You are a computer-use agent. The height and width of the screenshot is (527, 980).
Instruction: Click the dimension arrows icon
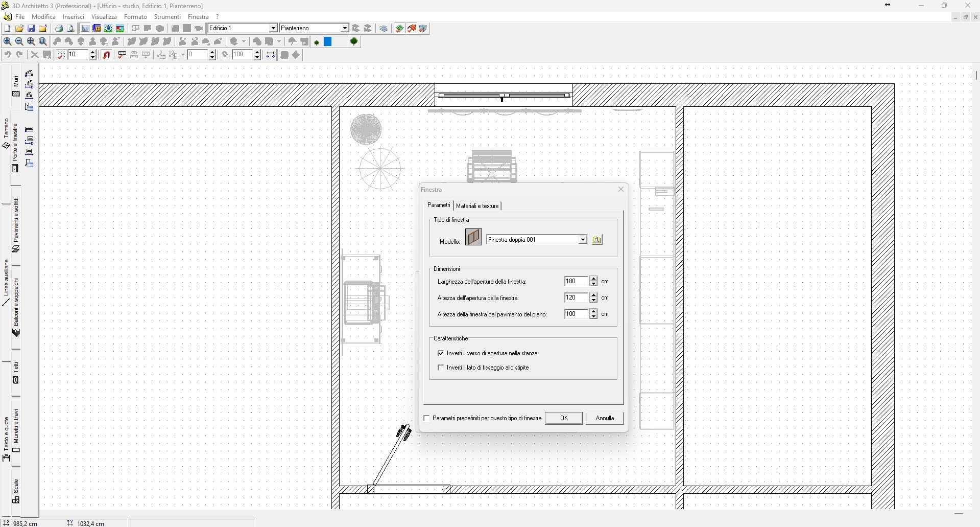tap(271, 55)
